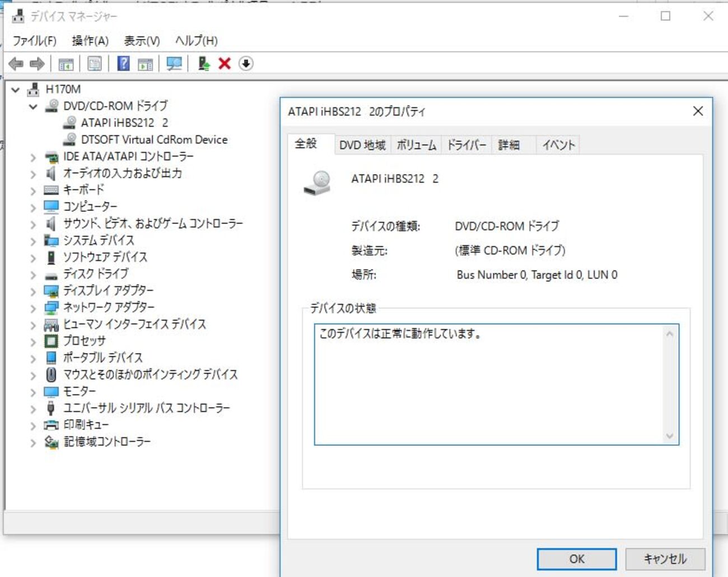Click the text "(標準 CD-ROM ドライブ)"
Image resolution: width=728 pixels, height=577 pixels.
510,250
